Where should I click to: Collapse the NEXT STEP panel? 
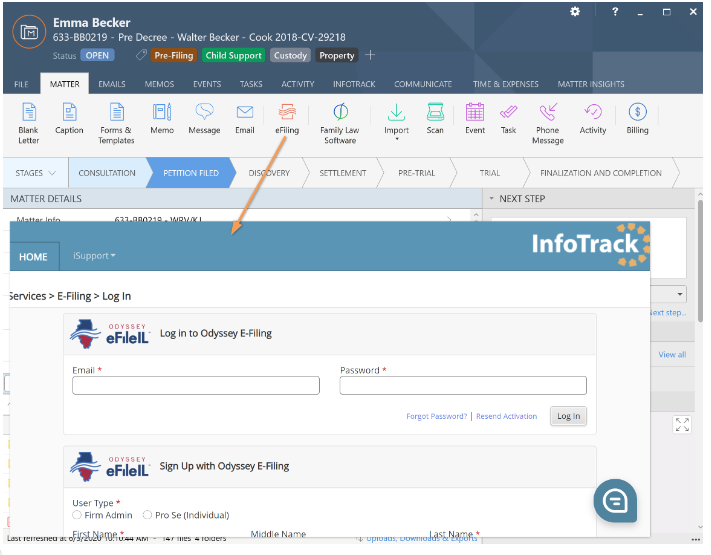[492, 199]
